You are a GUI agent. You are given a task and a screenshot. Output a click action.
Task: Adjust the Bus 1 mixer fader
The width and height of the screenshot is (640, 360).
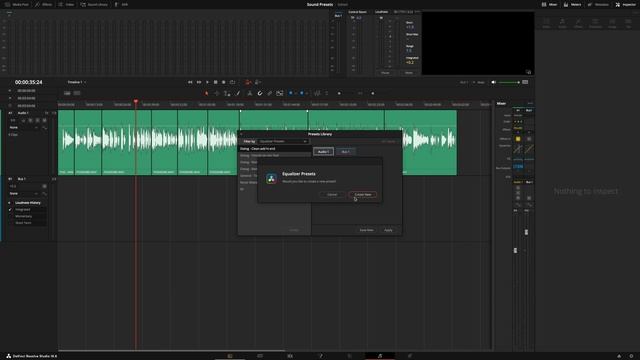point(526,232)
